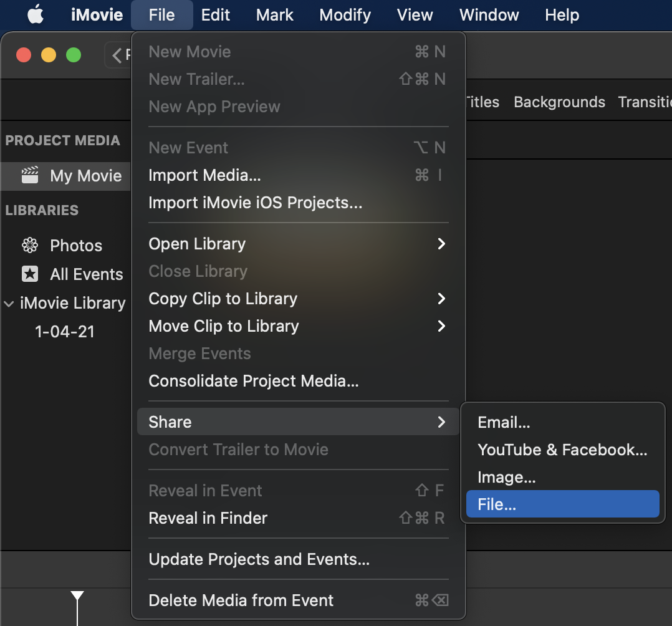This screenshot has width=672, height=626.
Task: Open the Edit menu
Action: [x=216, y=15]
